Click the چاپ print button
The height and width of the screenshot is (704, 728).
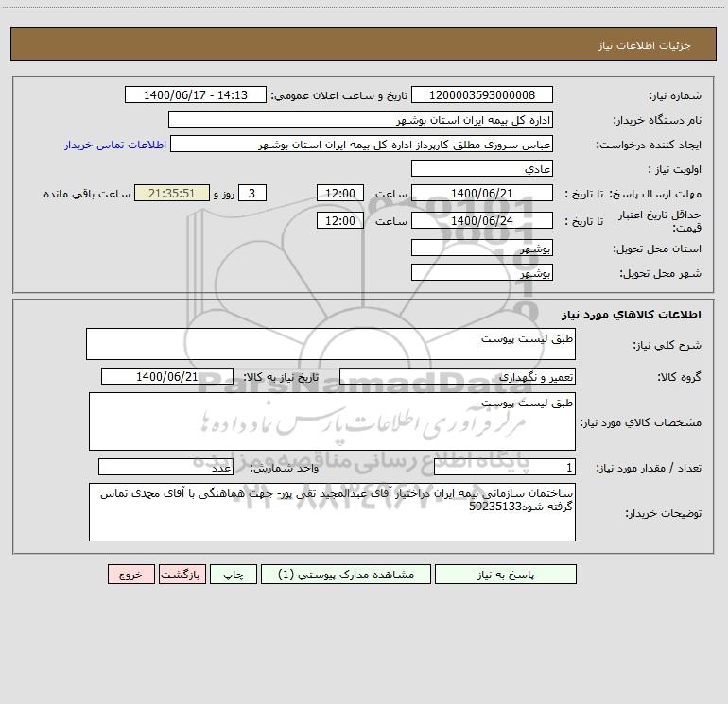(234, 574)
